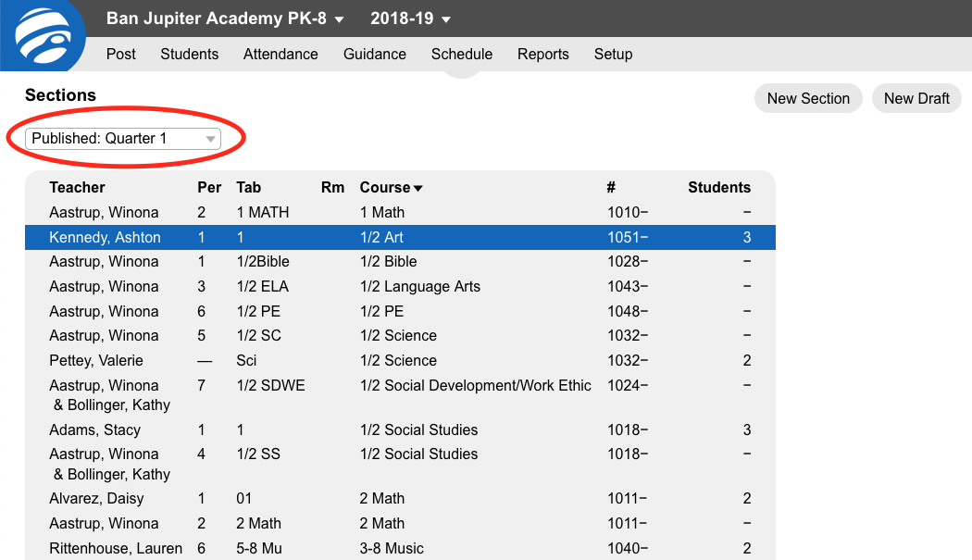Open the Attendance menu
Image resolution: width=972 pixels, height=560 pixels.
[280, 55]
